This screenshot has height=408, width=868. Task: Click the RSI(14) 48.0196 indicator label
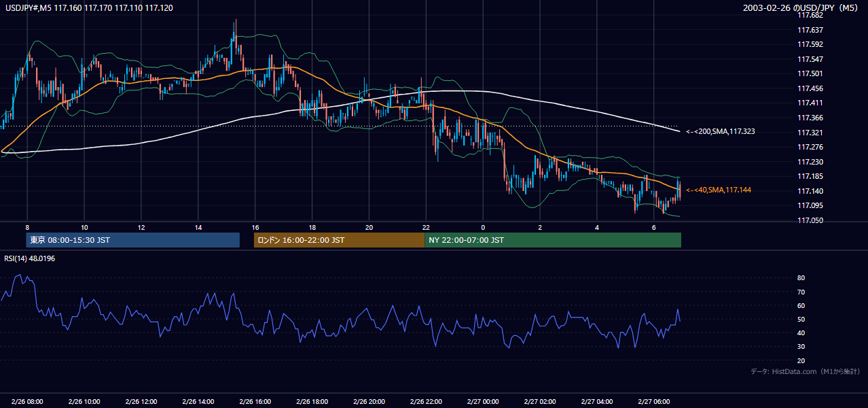tap(30, 258)
